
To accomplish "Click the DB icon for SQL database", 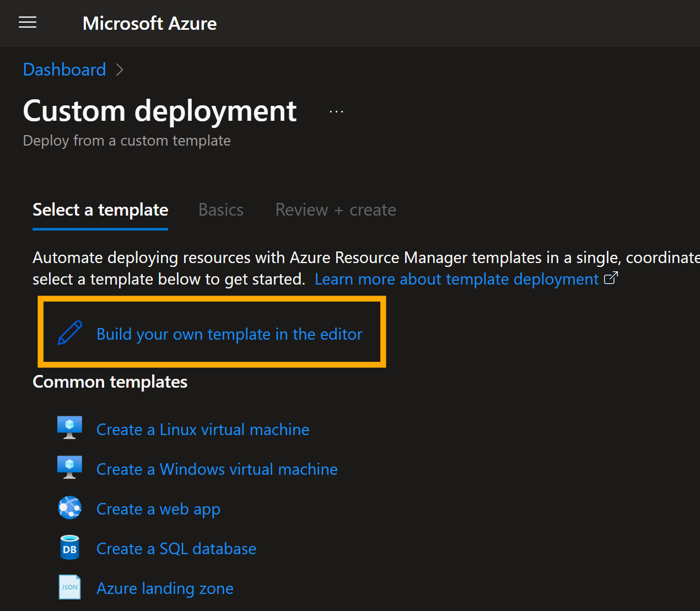I will click(x=69, y=547).
